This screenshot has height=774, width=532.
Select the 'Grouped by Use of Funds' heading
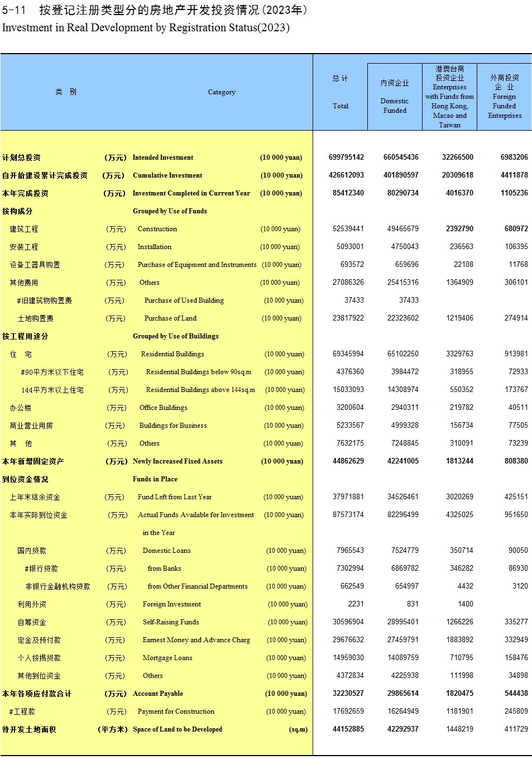click(170, 211)
